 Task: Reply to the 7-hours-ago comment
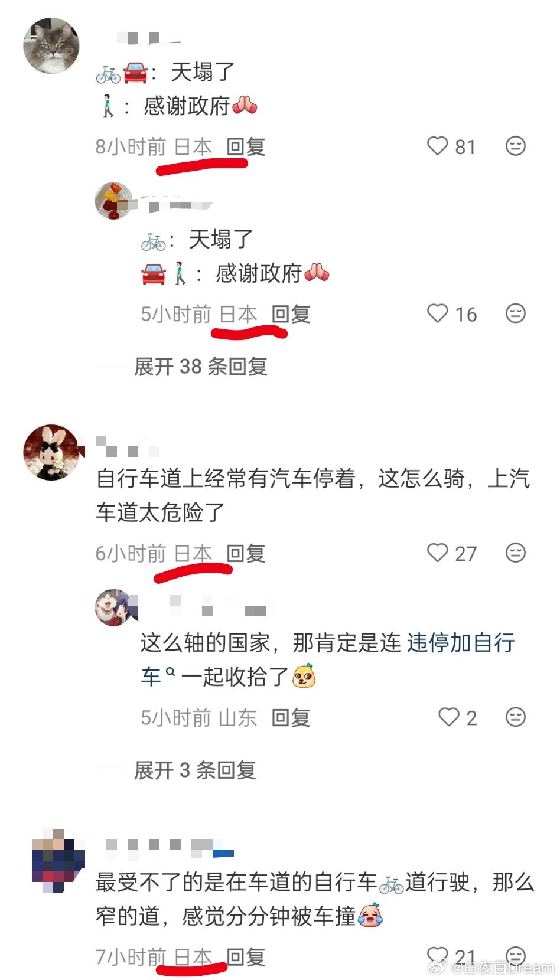click(x=246, y=956)
